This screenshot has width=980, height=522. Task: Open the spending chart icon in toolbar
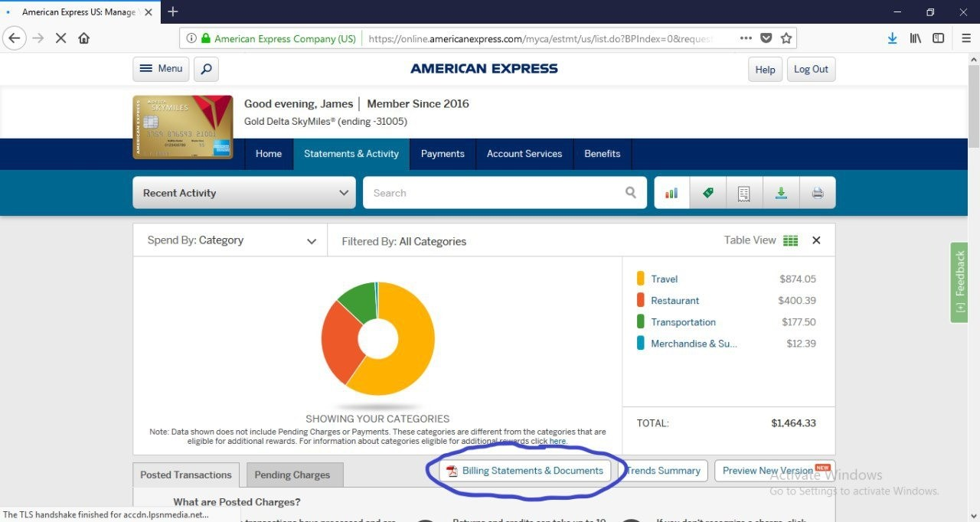pos(671,193)
